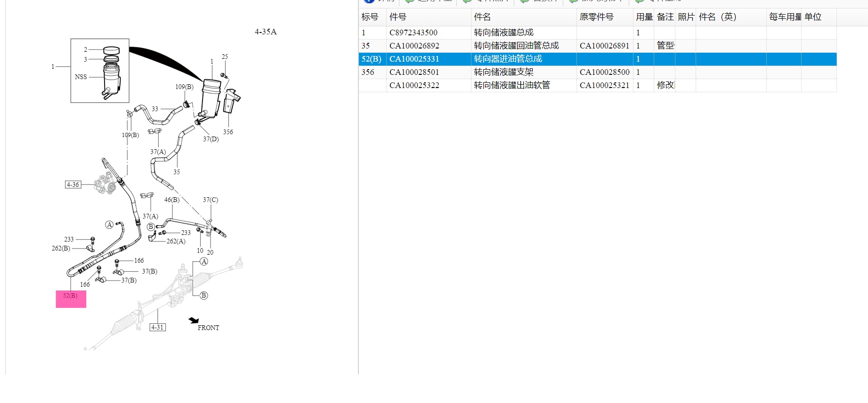The height and width of the screenshot is (403, 868).
Task: Click the 照片 column header
Action: tap(686, 17)
